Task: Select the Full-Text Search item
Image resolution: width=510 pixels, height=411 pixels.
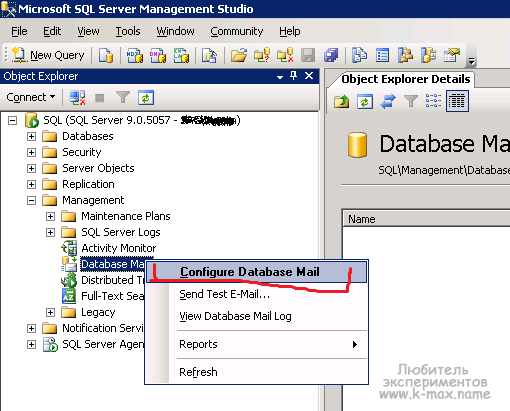Action: (112, 296)
